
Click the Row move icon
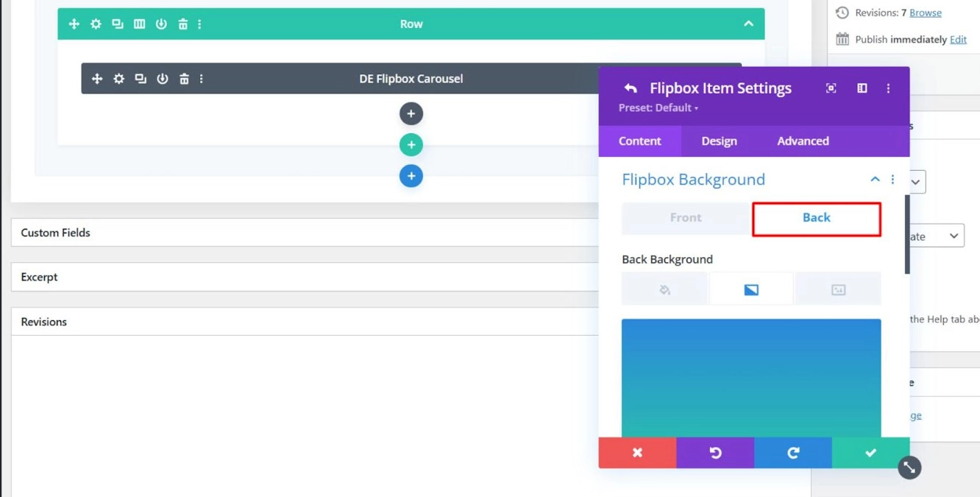74,24
